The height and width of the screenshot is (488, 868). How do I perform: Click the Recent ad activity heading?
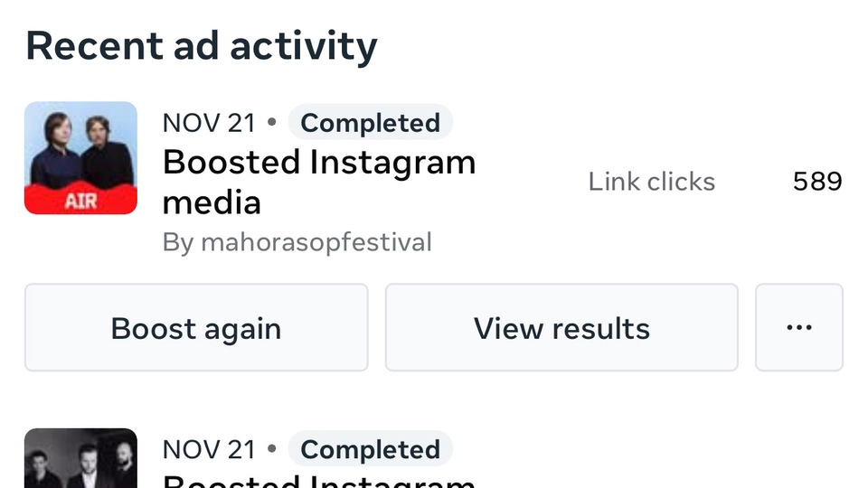coord(201,46)
